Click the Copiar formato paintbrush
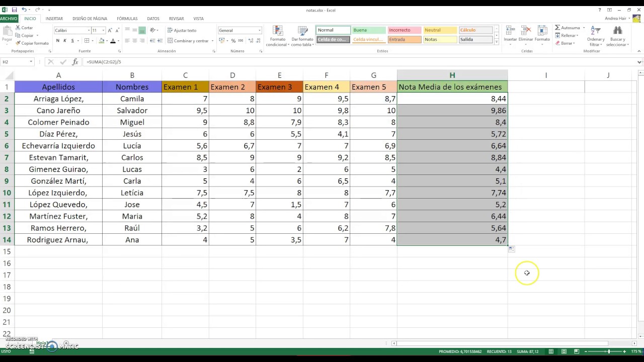Screen dimensions: 644x362 pyautogui.click(x=32, y=43)
